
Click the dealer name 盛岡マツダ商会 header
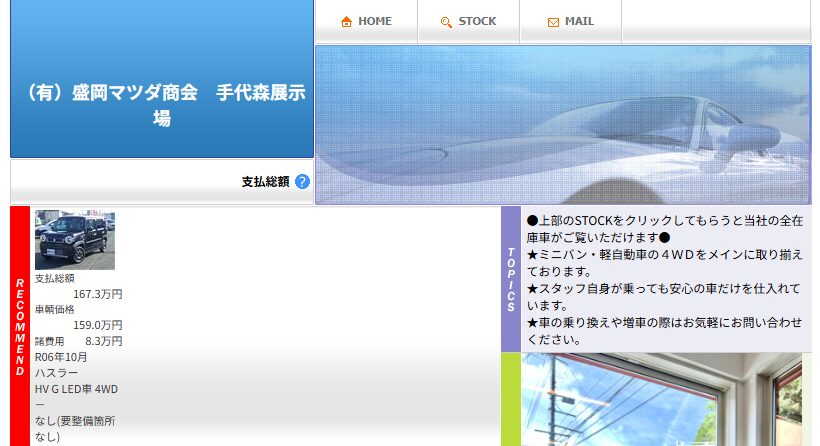point(162,105)
